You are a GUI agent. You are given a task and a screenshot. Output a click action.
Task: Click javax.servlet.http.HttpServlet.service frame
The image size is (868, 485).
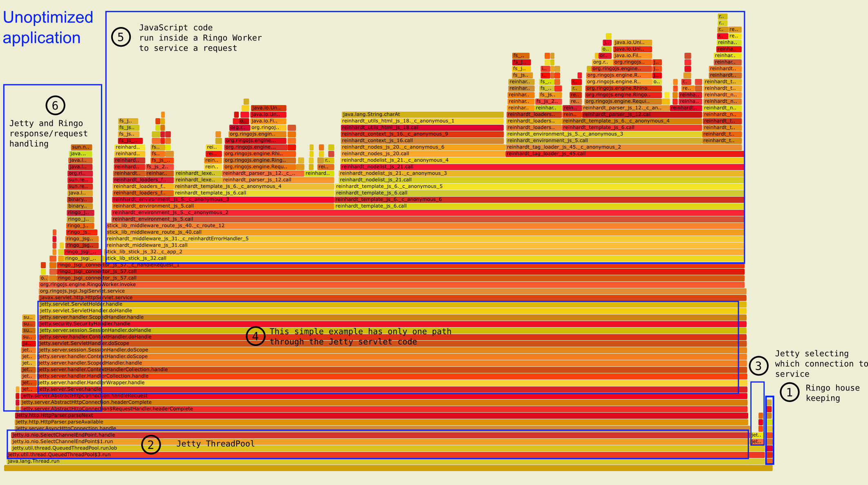click(393, 298)
